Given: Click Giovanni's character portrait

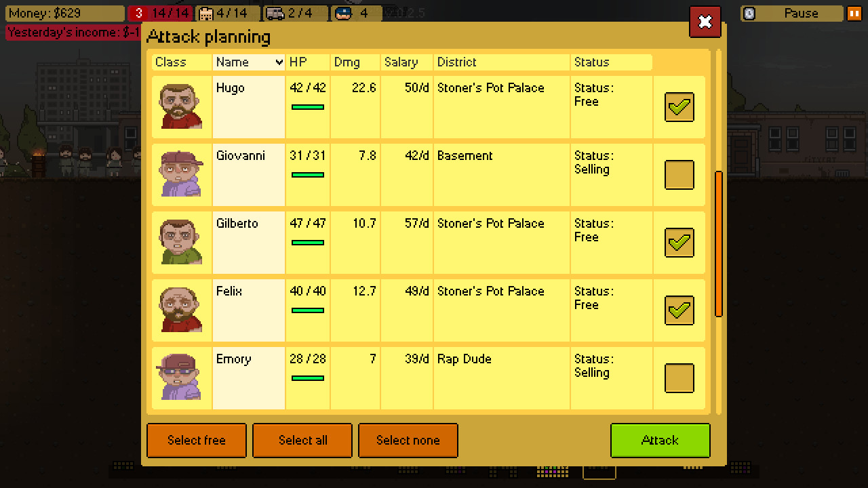Looking at the screenshot, I should [x=181, y=174].
